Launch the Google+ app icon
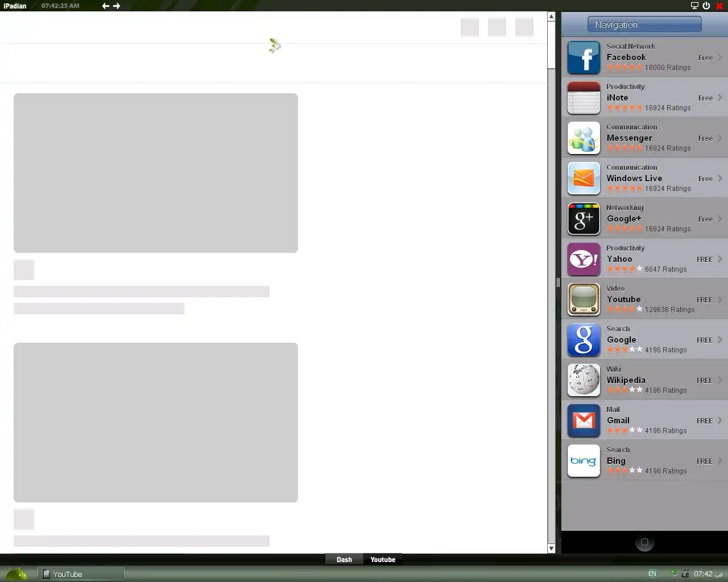The image size is (728, 582). [x=584, y=219]
